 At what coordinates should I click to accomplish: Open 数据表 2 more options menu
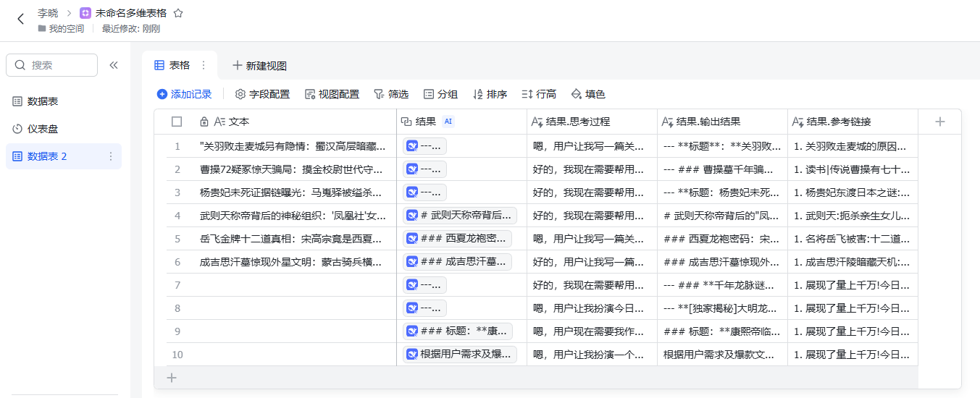click(x=111, y=156)
